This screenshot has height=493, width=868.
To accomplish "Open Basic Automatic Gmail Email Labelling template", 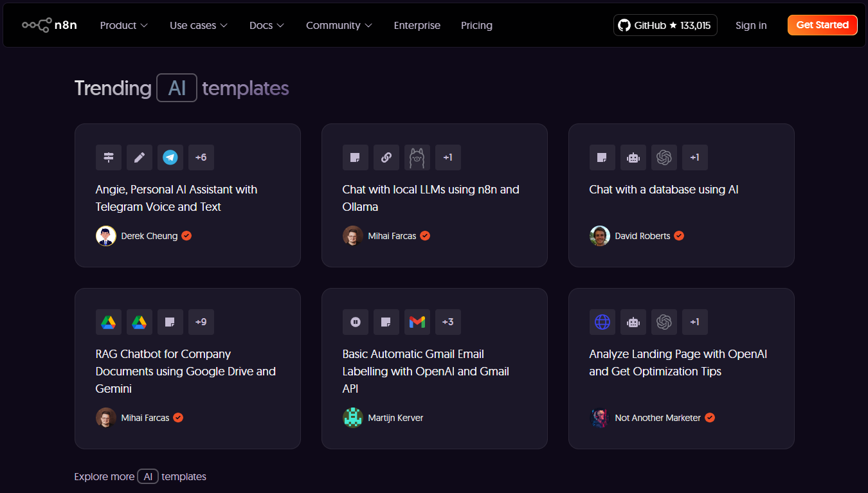I will click(x=426, y=372).
